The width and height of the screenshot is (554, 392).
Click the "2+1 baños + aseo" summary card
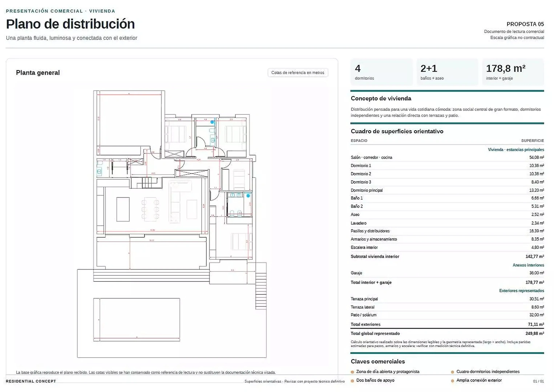(447, 72)
